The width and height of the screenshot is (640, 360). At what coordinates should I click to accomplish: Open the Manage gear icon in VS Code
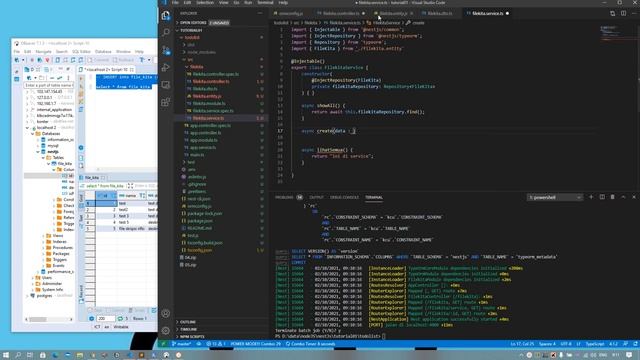166,330
